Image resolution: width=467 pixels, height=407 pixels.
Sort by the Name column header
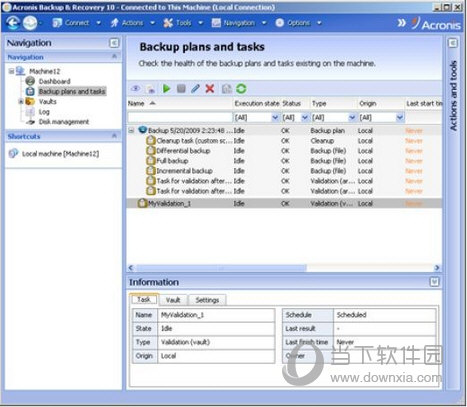[136, 104]
